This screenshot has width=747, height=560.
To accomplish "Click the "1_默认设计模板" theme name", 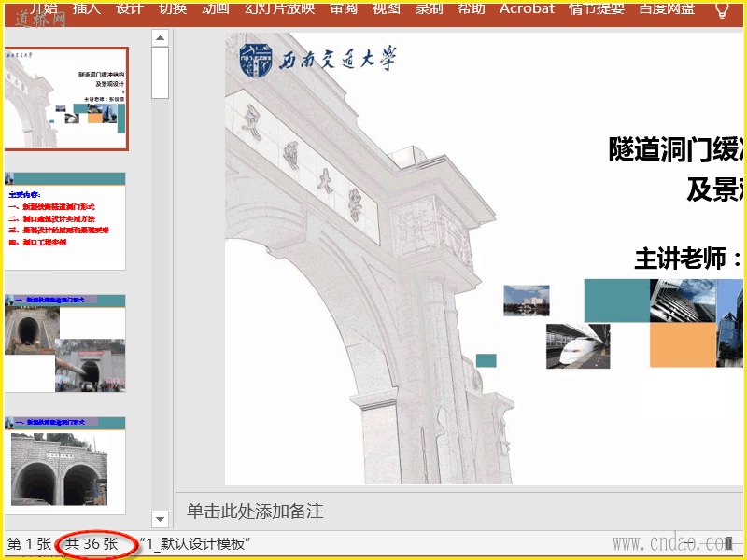I will pos(196,543).
